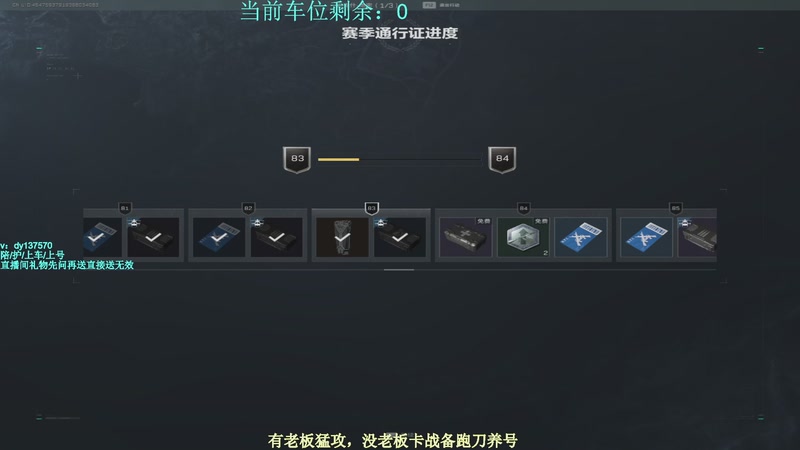The image size is (800, 450).
Task: Select the claimed ticket reward at tier 81
Action: 103,237
